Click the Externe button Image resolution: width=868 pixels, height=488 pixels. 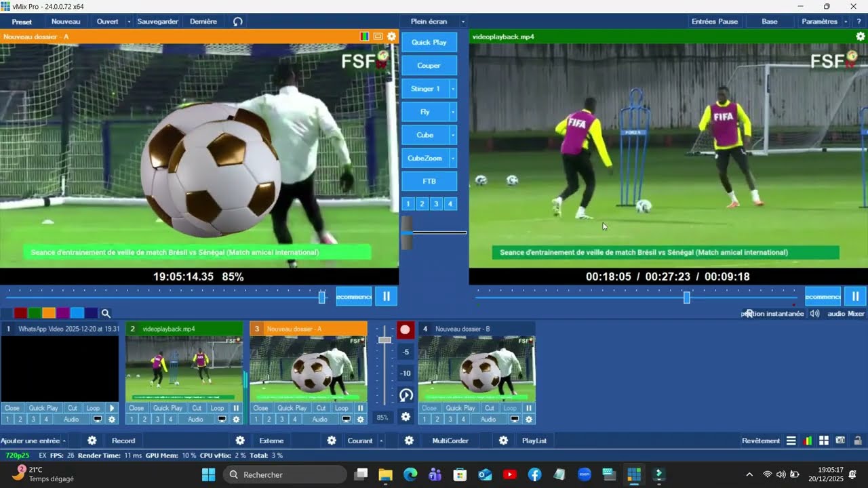271,441
